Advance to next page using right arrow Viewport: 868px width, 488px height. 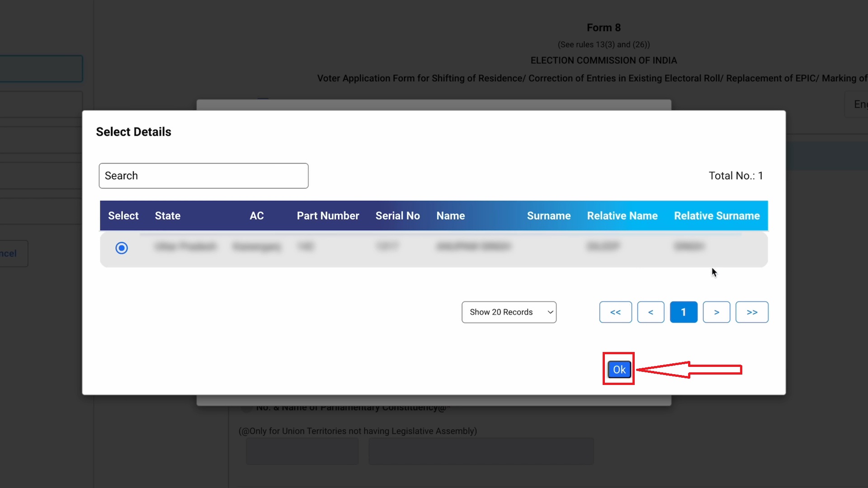pyautogui.click(x=717, y=312)
